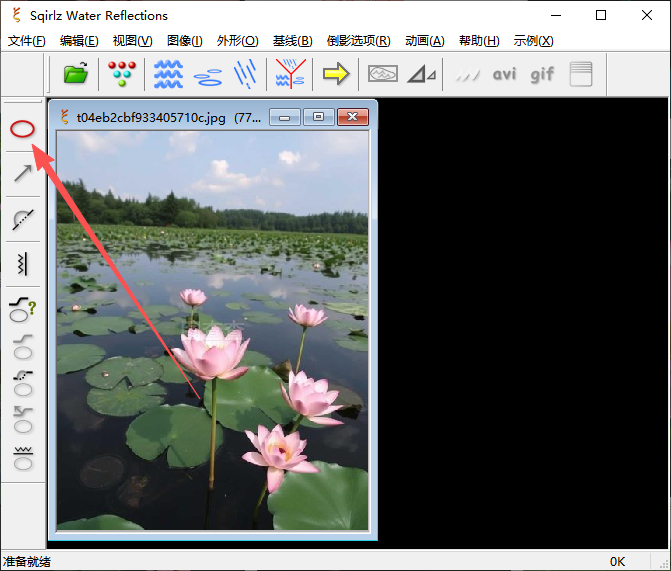This screenshot has height=571, width=671.
Task: Click the Sqirlz Water Reflections app icon
Action: tap(17, 15)
